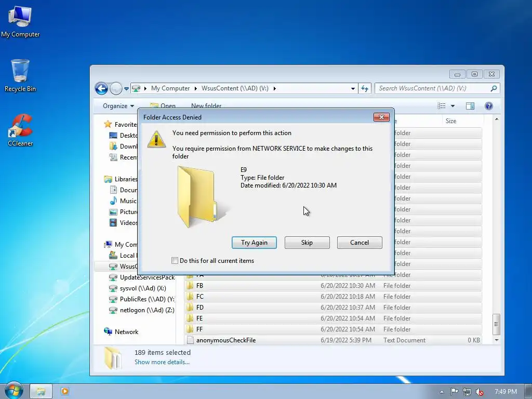Open recent pages dropdown next to Forward arrow
This screenshot has width=532, height=399.
pos(126,88)
